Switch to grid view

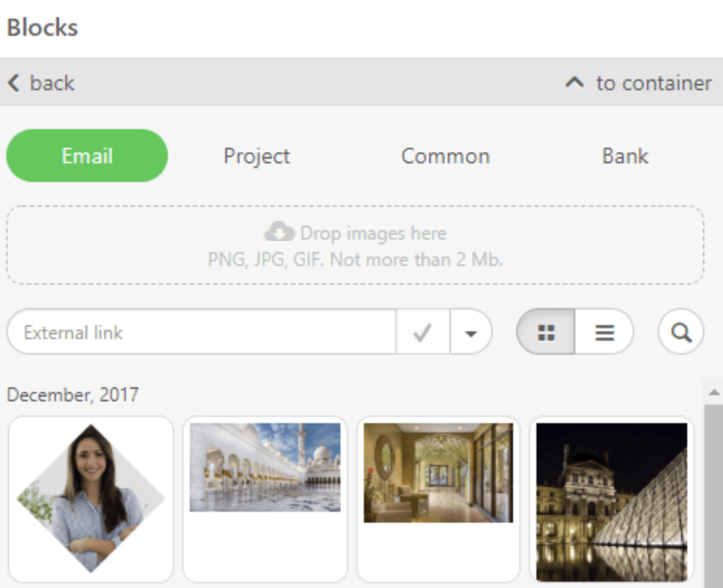[546, 332]
